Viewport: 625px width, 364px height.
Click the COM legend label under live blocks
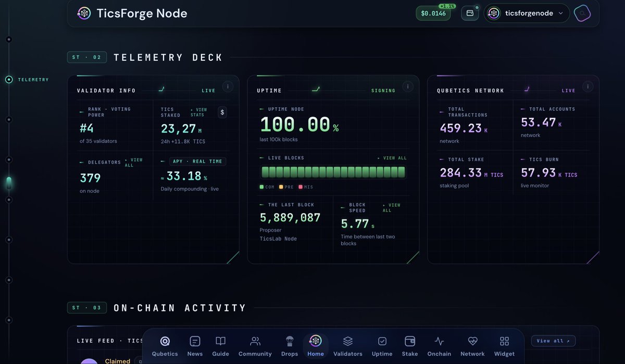coord(267,187)
